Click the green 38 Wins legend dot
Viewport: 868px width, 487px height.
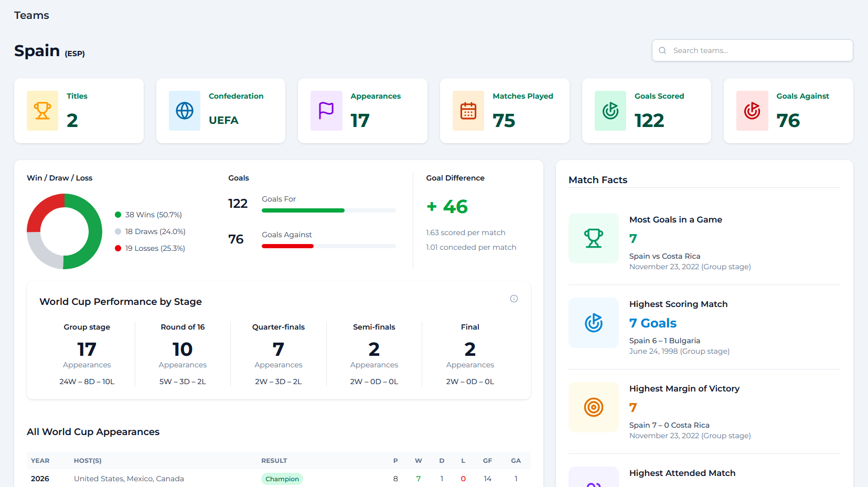[x=118, y=215]
